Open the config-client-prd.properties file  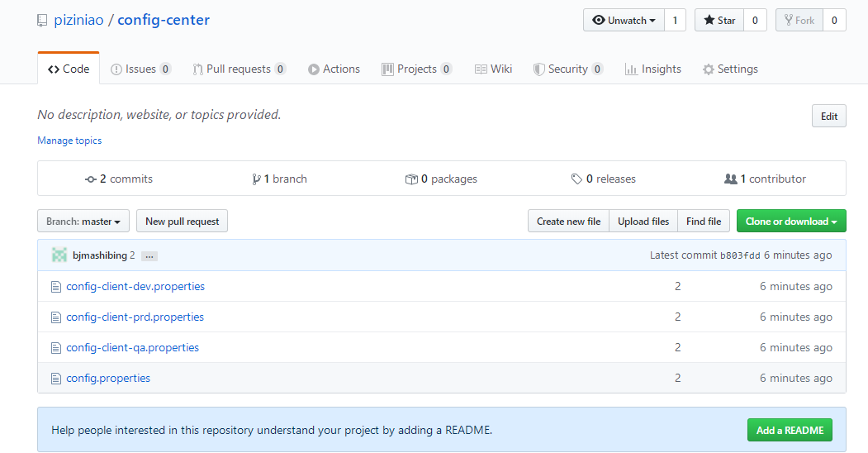135,317
